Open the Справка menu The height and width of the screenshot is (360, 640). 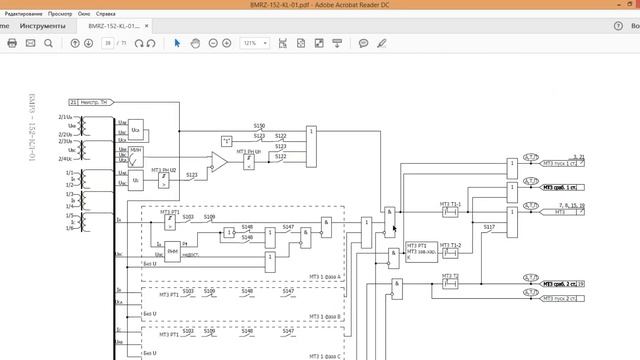(106, 13)
